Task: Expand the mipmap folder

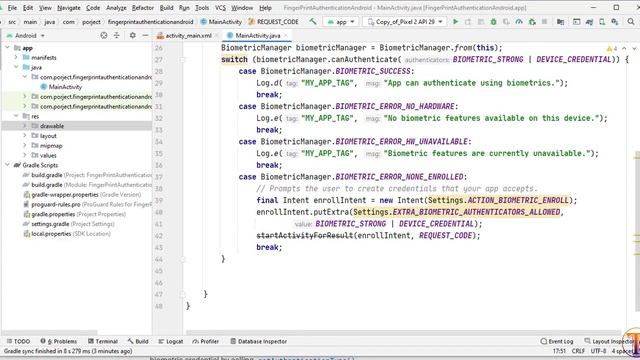Action: coord(25,146)
